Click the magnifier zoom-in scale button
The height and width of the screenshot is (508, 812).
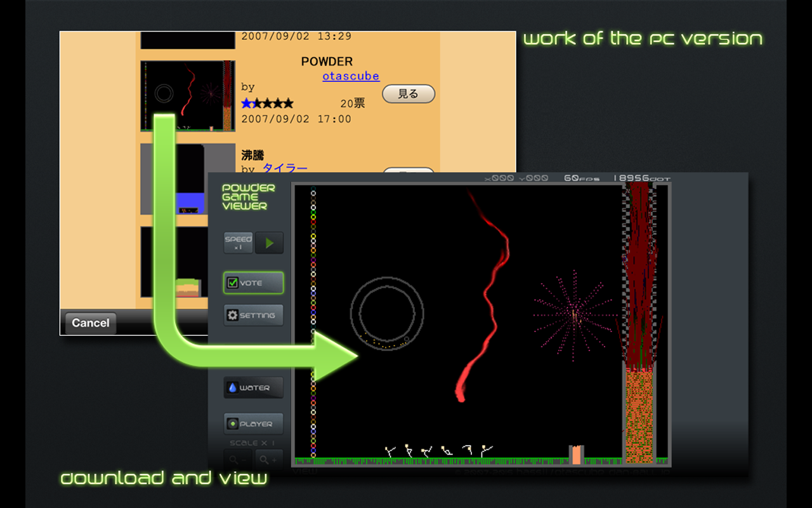point(269,459)
